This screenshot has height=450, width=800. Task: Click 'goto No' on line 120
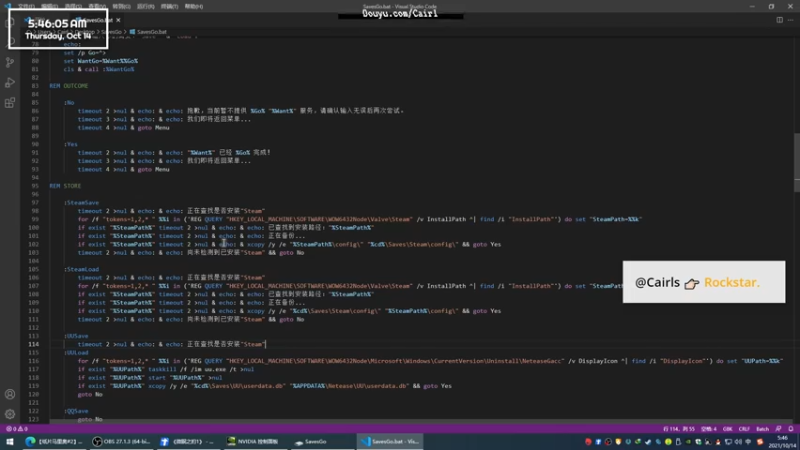(90, 394)
